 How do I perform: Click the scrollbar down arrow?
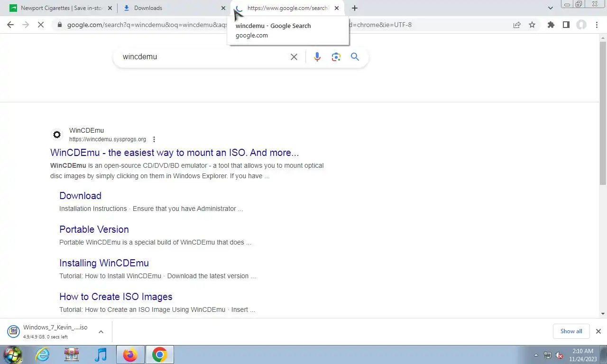(x=603, y=314)
